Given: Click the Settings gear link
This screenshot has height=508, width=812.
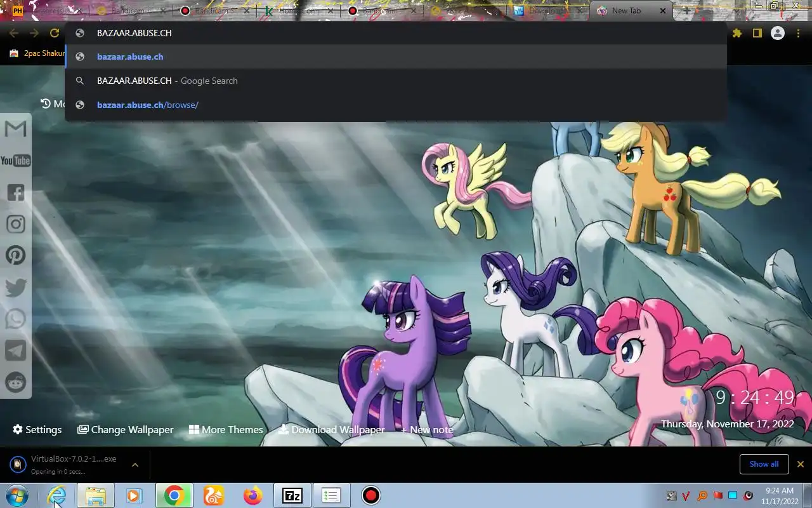Looking at the screenshot, I should click(37, 430).
